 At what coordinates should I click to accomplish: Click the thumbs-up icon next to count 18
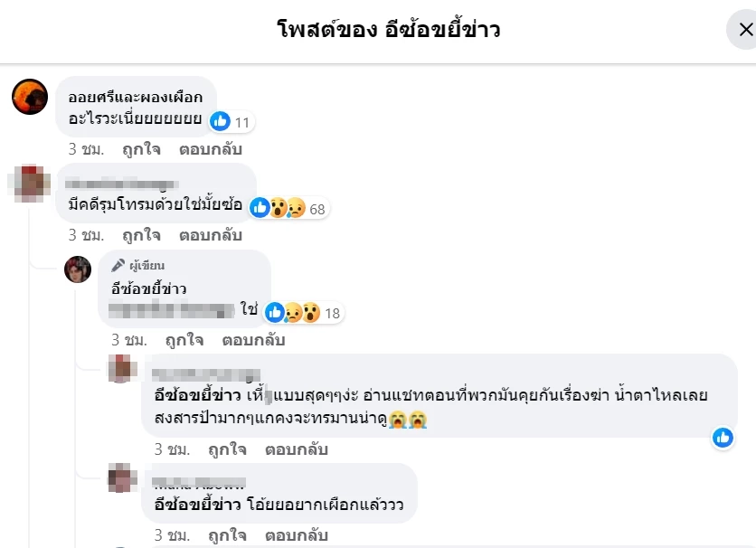click(x=275, y=312)
